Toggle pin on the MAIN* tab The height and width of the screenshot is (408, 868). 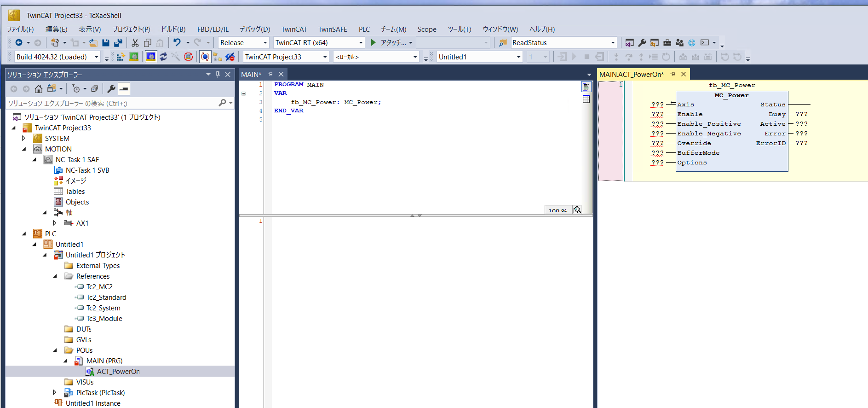(x=270, y=74)
